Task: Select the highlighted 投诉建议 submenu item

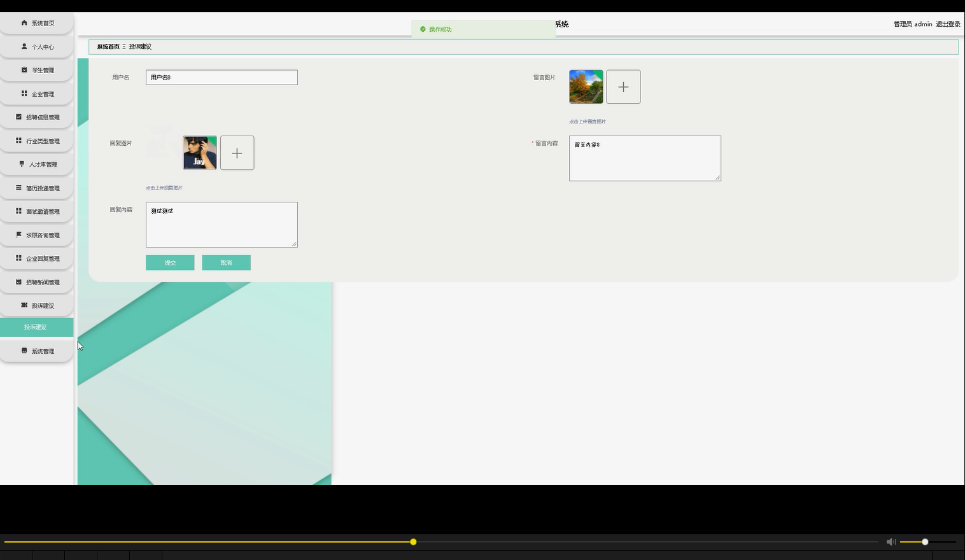Action: pos(36,326)
